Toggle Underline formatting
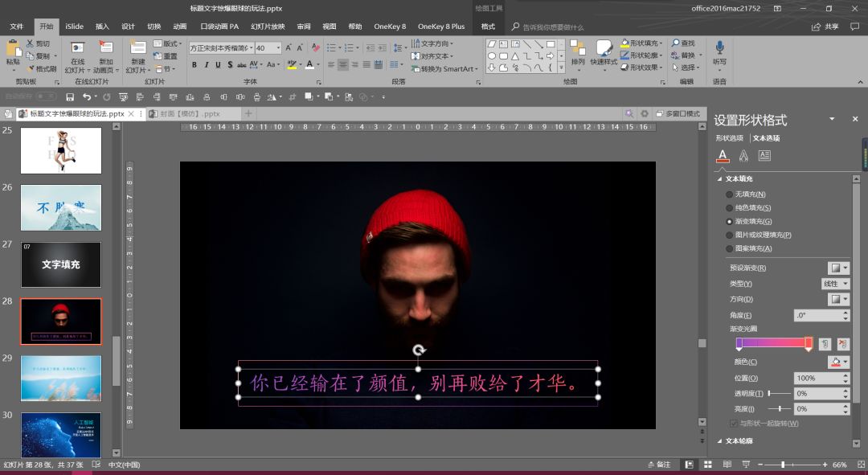868x475 pixels. [218, 65]
